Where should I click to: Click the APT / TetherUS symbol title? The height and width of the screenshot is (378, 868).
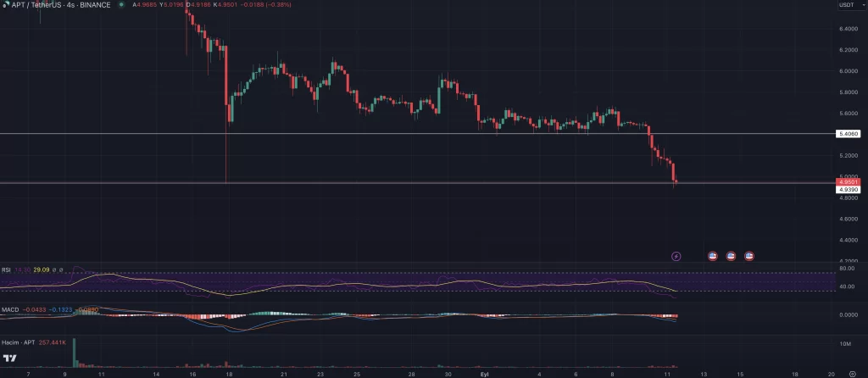56,5
